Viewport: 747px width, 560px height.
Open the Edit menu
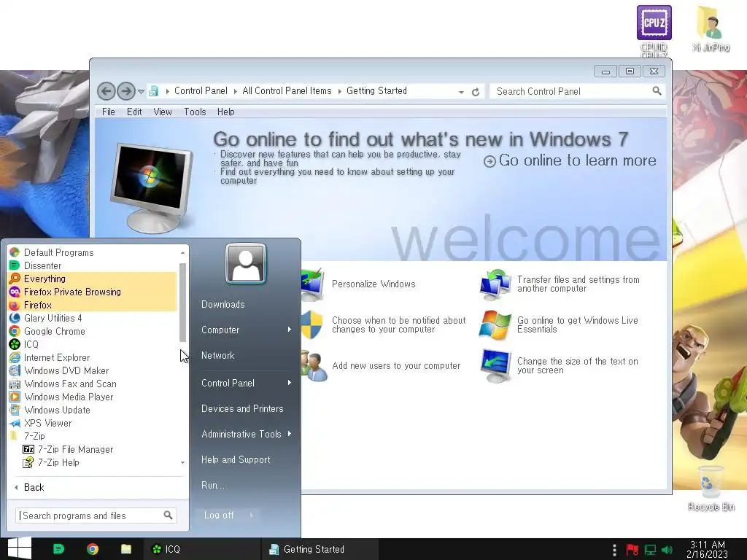134,112
